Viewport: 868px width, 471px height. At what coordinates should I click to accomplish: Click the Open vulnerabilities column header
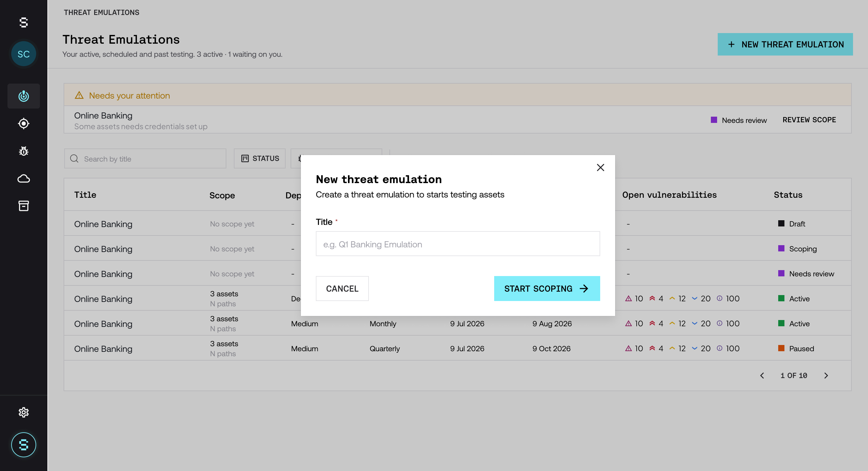669,195
